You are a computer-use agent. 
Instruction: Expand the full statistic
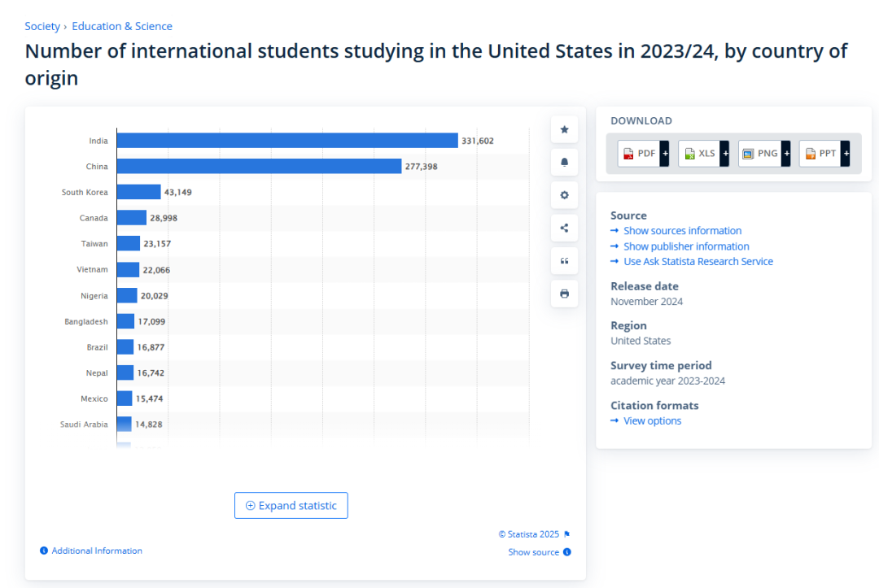pos(291,505)
